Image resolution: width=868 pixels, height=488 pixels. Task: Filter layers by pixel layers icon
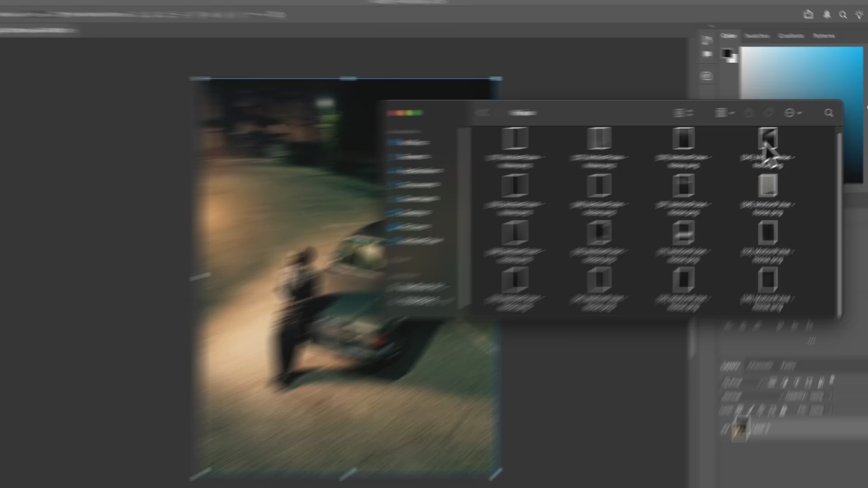tap(773, 383)
